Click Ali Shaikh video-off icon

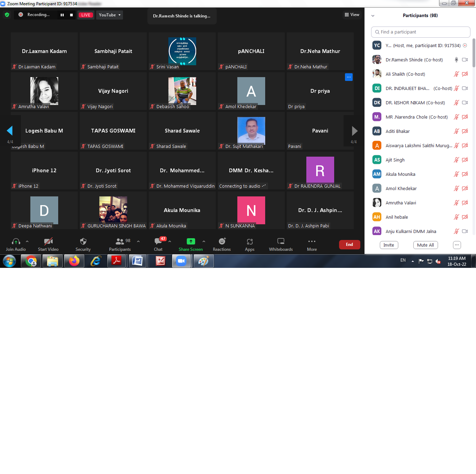click(465, 74)
